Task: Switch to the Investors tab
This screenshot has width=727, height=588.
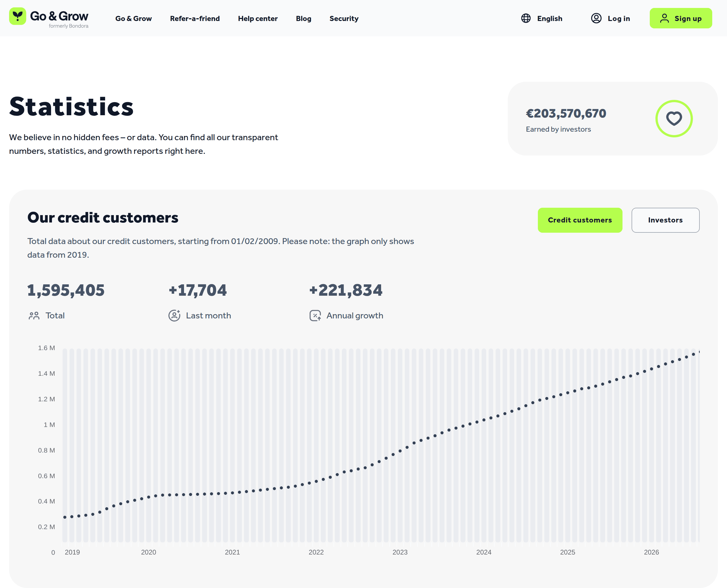Action: (665, 220)
